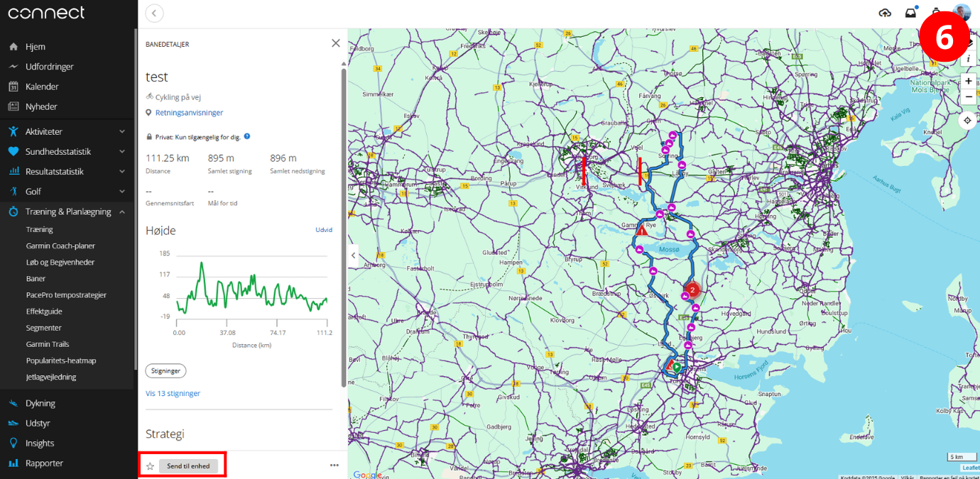Open Vis 13 stigninger link
This screenshot has width=980, height=479.
(x=175, y=392)
